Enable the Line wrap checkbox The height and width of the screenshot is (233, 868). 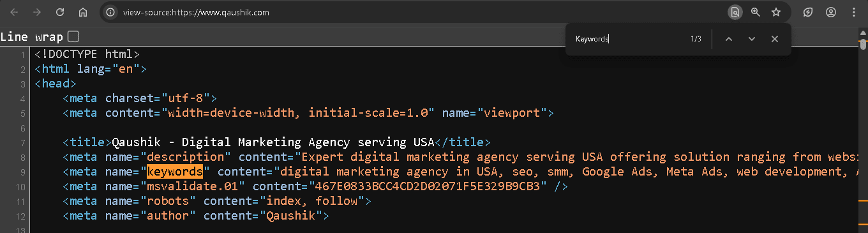pyautogui.click(x=73, y=36)
